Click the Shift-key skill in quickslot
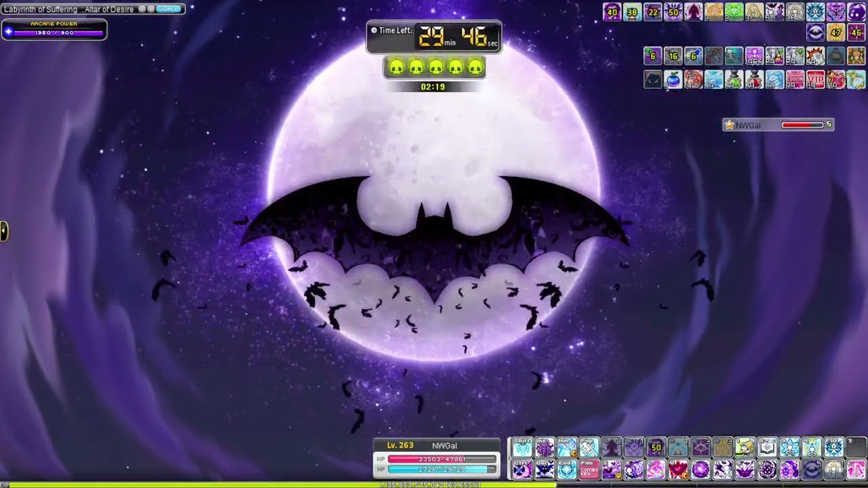The width and height of the screenshot is (868, 488). pos(523,447)
